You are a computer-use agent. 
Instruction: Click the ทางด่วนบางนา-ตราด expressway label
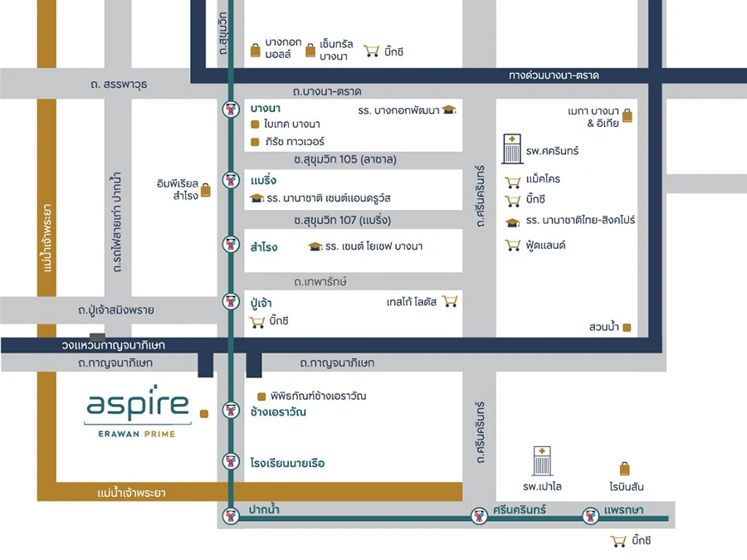point(554,75)
